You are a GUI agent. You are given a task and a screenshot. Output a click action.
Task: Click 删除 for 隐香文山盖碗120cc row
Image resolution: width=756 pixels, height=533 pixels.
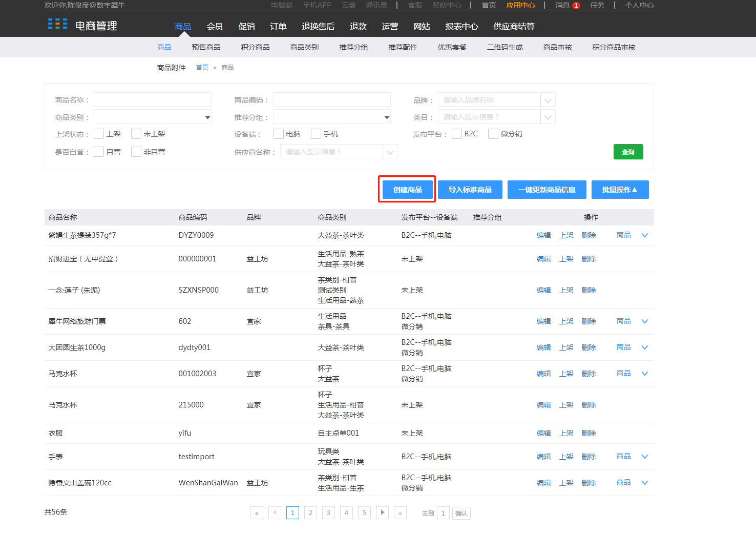point(589,483)
